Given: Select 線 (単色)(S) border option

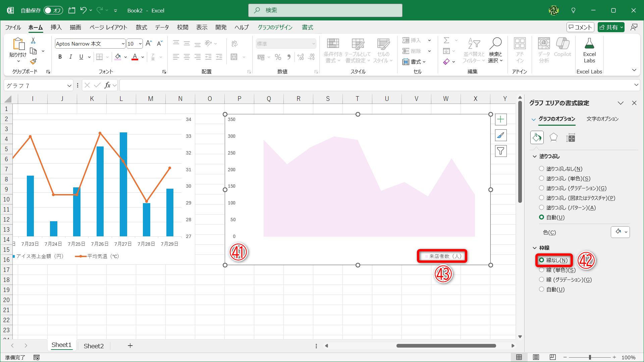Looking at the screenshot, I should (541, 270).
